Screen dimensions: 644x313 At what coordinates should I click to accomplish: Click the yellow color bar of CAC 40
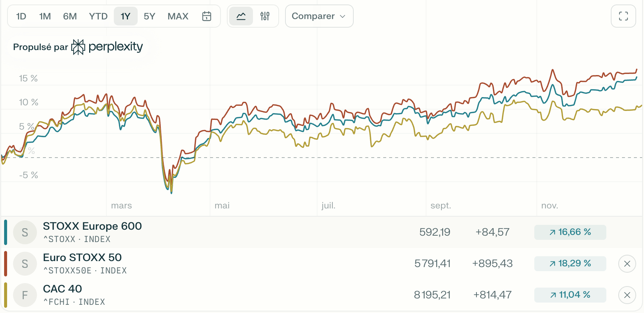point(6,295)
